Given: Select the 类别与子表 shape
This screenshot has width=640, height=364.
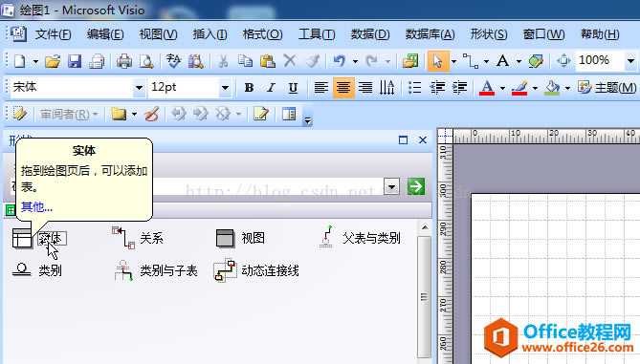Looking at the screenshot, I should tap(156, 270).
